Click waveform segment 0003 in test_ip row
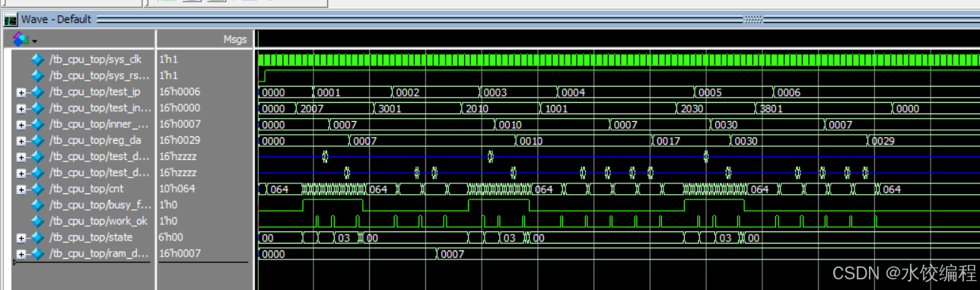The image size is (980, 290). (x=519, y=92)
